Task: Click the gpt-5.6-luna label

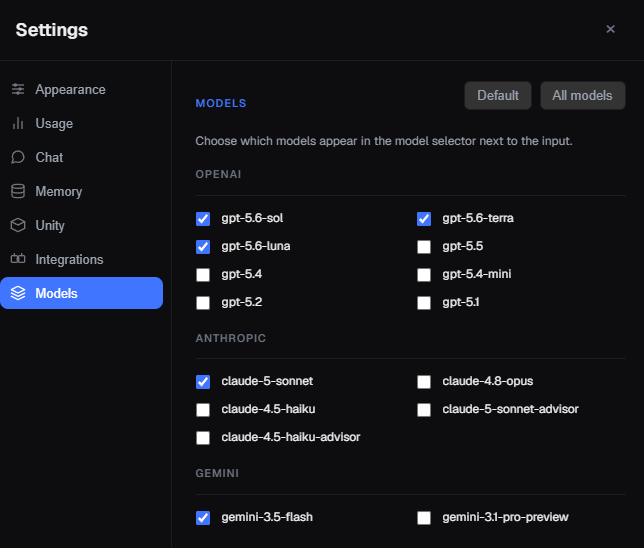Action: tap(255, 246)
